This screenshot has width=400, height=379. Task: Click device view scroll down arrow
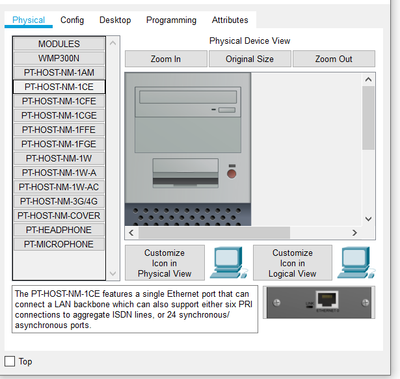pos(368,219)
